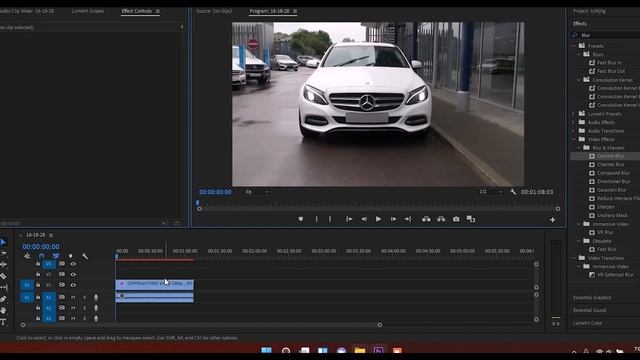Switch to Source no clips tab

point(214,11)
